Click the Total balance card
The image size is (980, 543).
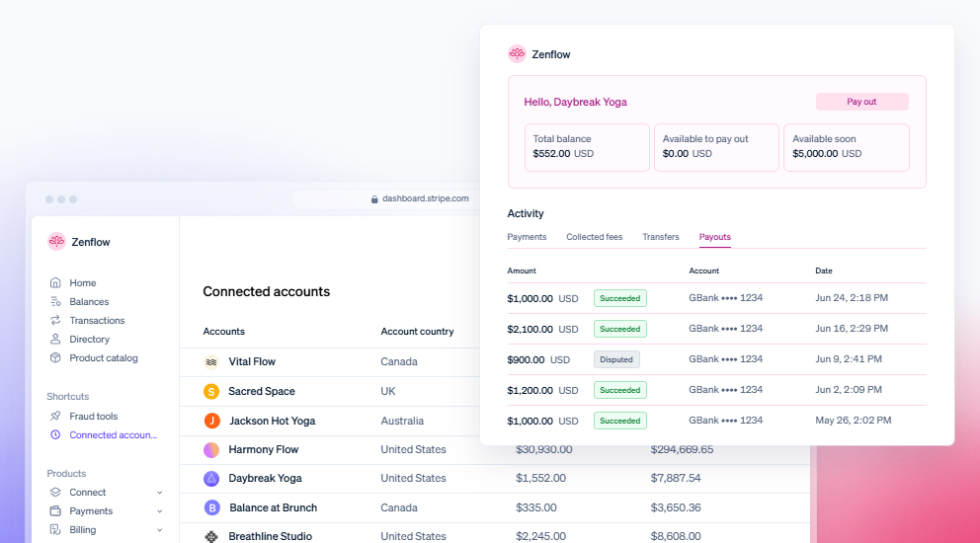[587, 147]
